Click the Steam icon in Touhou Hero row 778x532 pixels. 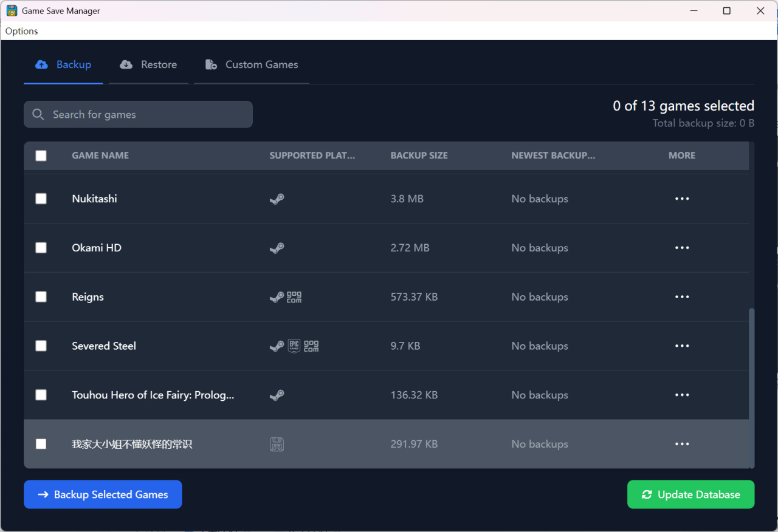[x=277, y=395]
